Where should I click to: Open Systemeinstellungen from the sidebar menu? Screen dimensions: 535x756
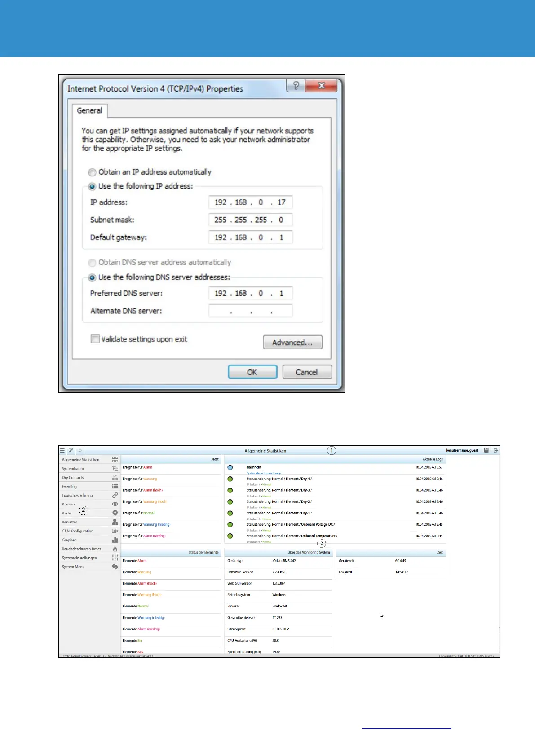[x=90, y=558]
